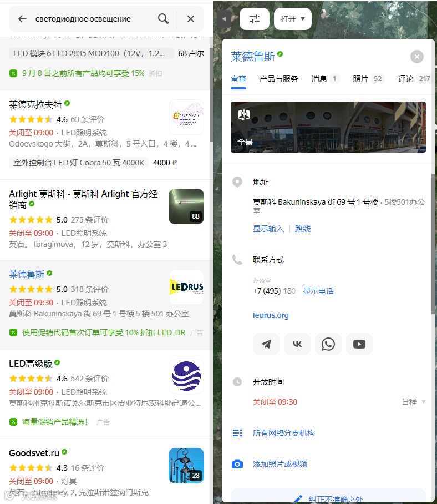The image size is (437, 504).
Task: Switch to the 审查 tab
Action: tap(238, 79)
